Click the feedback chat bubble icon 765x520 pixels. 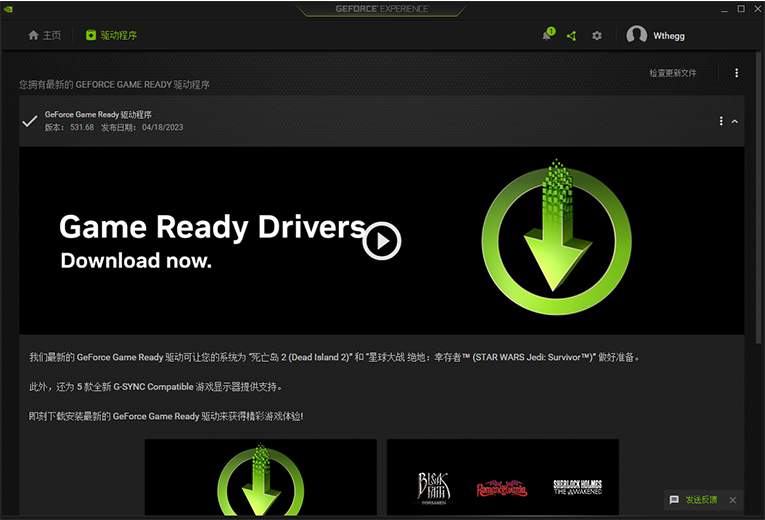674,500
